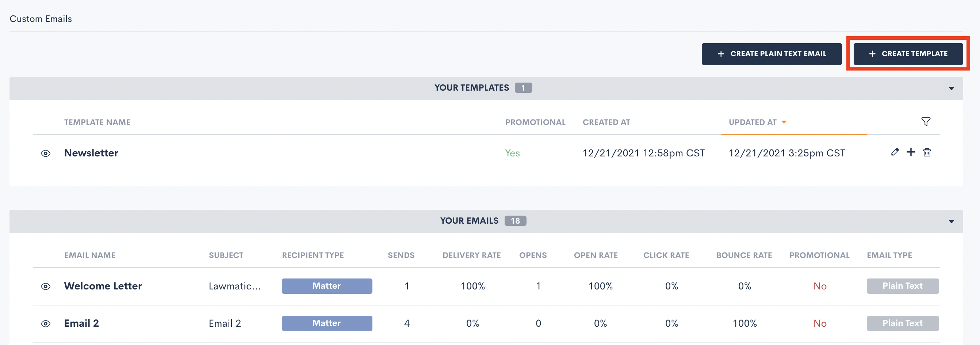Click Yes under the Promotional column
980x345 pixels.
point(512,153)
